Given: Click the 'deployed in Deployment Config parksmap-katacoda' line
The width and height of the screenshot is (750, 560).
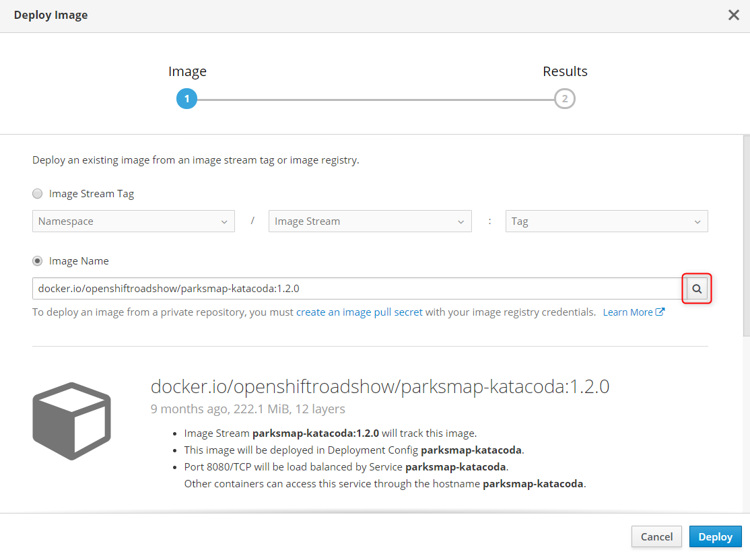Looking at the screenshot, I should 354,450.
